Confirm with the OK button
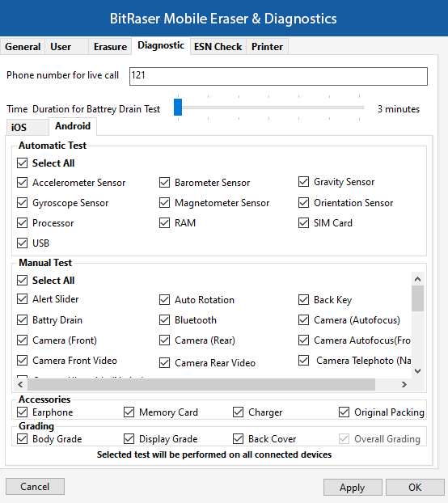Image resolution: width=448 pixels, height=503 pixels. point(415,488)
